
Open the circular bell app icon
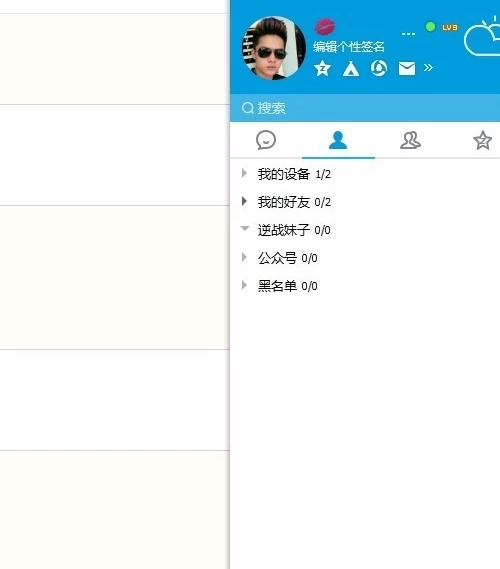(x=379, y=68)
